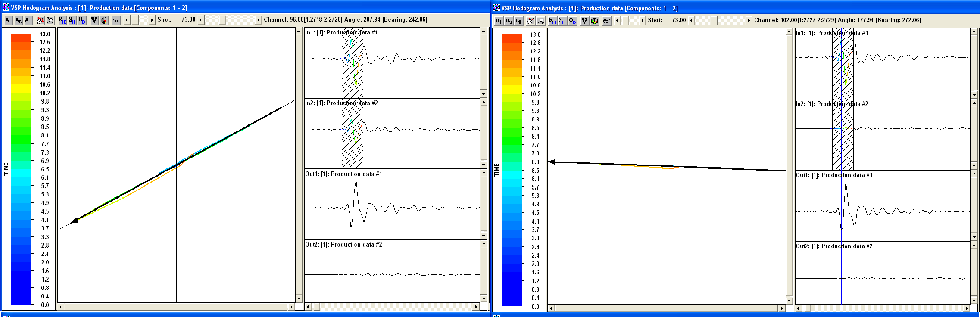Click 'In2: [1]: Production data #2' label, left window
The width and height of the screenshot is (980, 317).
(341, 103)
